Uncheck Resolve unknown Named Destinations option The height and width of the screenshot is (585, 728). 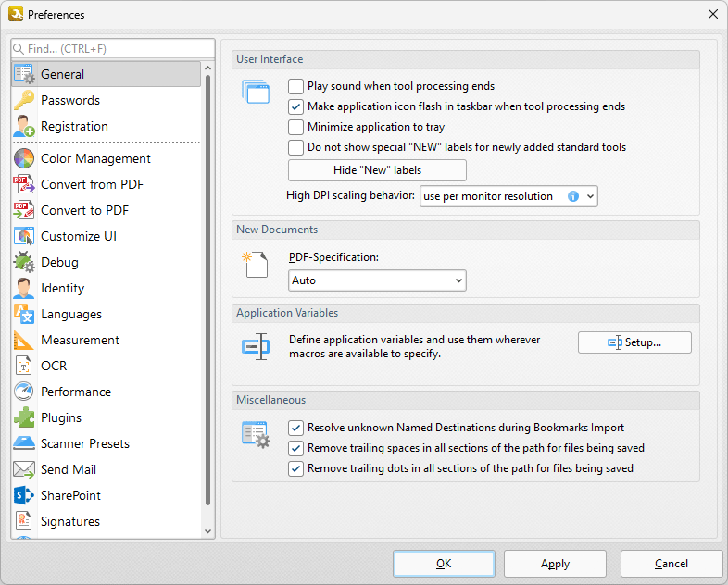coord(295,428)
